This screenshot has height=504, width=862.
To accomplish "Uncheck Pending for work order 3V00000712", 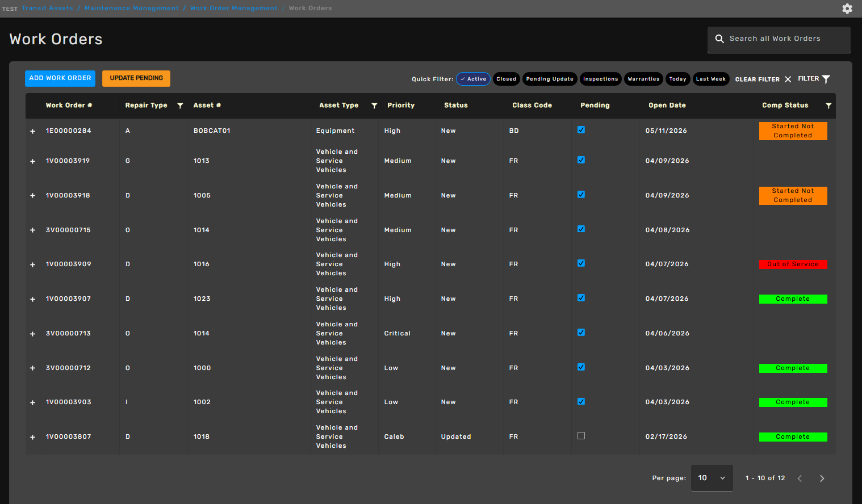I will (581, 367).
